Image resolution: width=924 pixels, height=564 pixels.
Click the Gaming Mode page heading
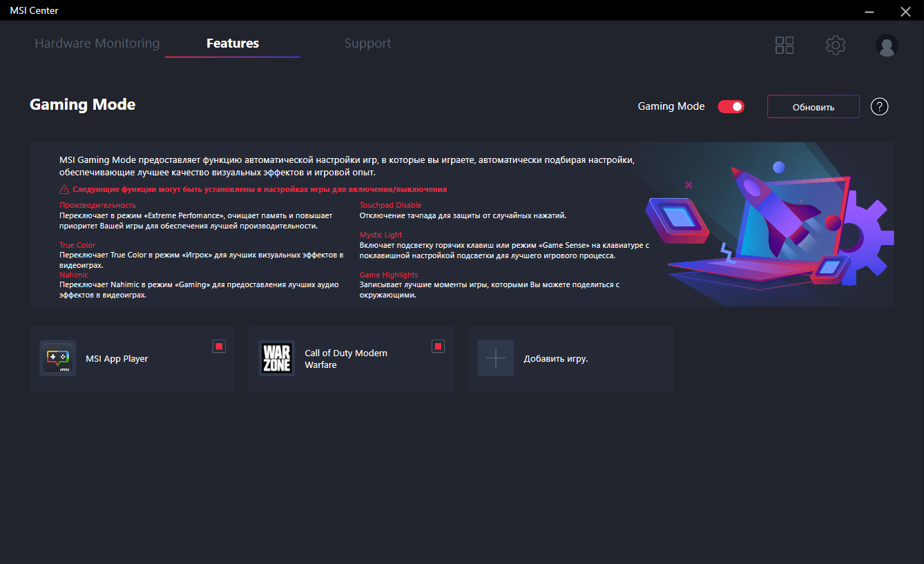83,105
